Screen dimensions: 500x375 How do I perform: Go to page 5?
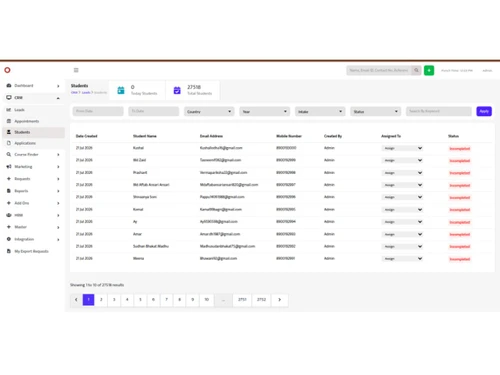click(140, 300)
